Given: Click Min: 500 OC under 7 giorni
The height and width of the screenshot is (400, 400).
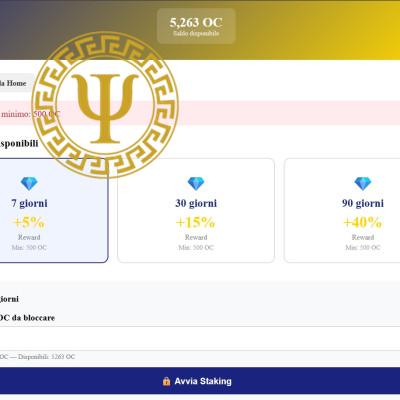Looking at the screenshot, I should pyautogui.click(x=29, y=248).
